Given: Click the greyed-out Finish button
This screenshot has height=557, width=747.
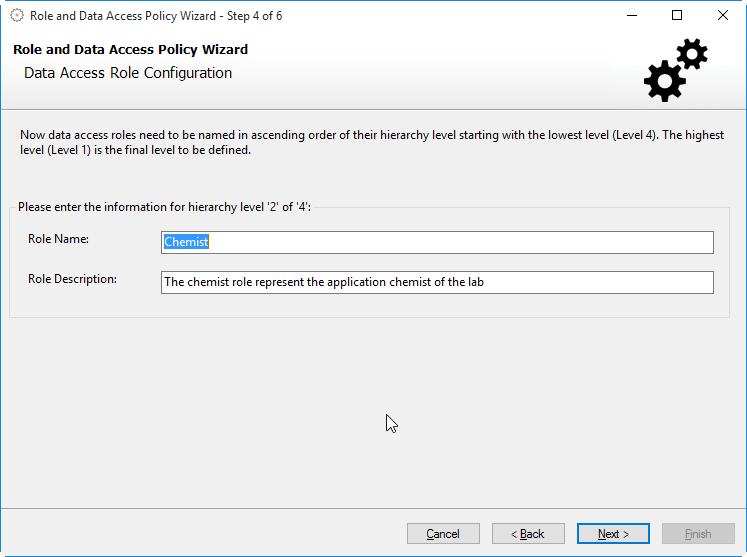Looking at the screenshot, I should coord(698,534).
